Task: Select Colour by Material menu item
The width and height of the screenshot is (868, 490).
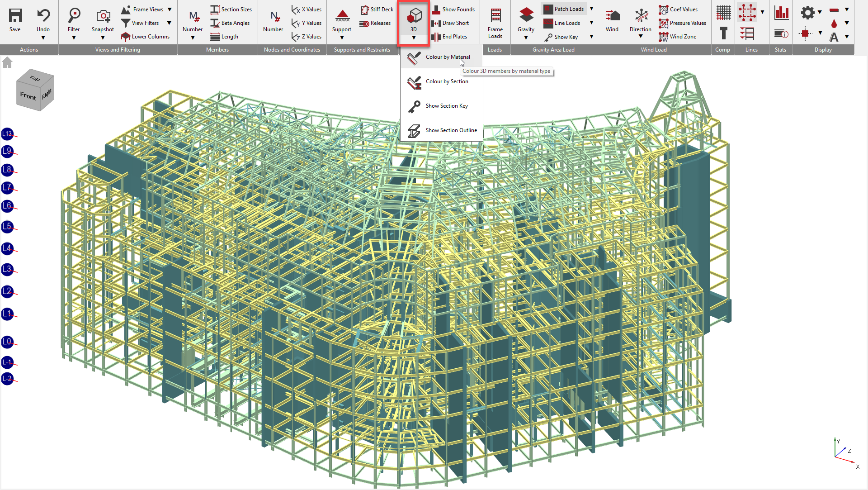Action: (441, 57)
